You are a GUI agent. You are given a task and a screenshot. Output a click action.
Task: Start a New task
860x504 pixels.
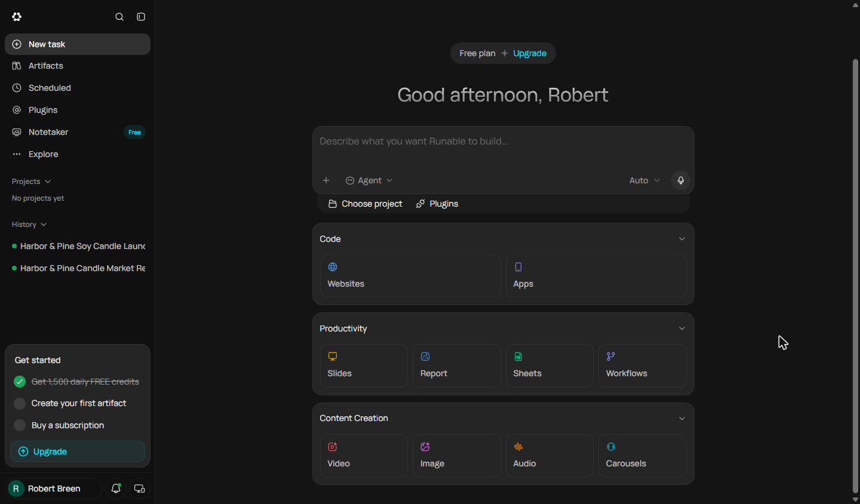click(78, 44)
